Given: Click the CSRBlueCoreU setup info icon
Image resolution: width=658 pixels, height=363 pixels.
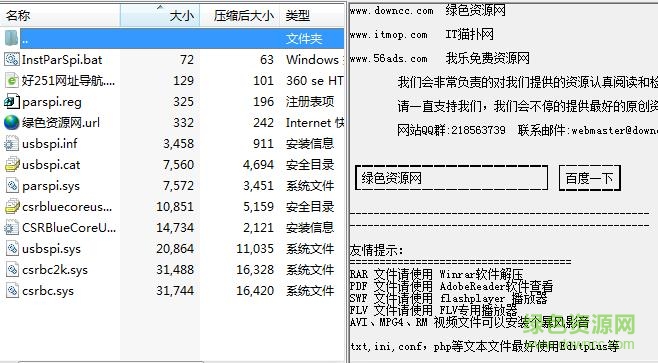Looking at the screenshot, I should click(11, 227).
